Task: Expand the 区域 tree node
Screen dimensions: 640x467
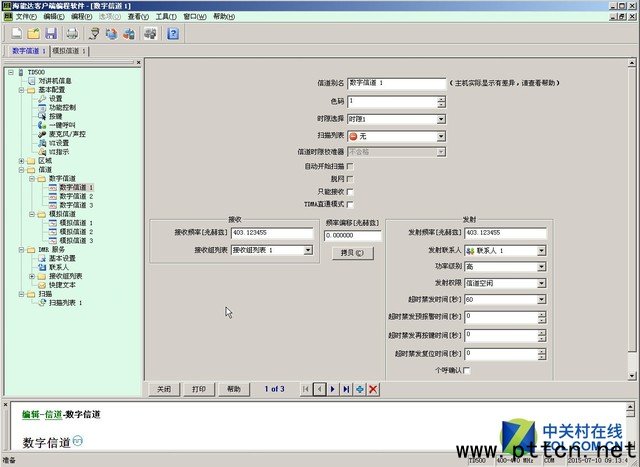Action: coord(22,160)
